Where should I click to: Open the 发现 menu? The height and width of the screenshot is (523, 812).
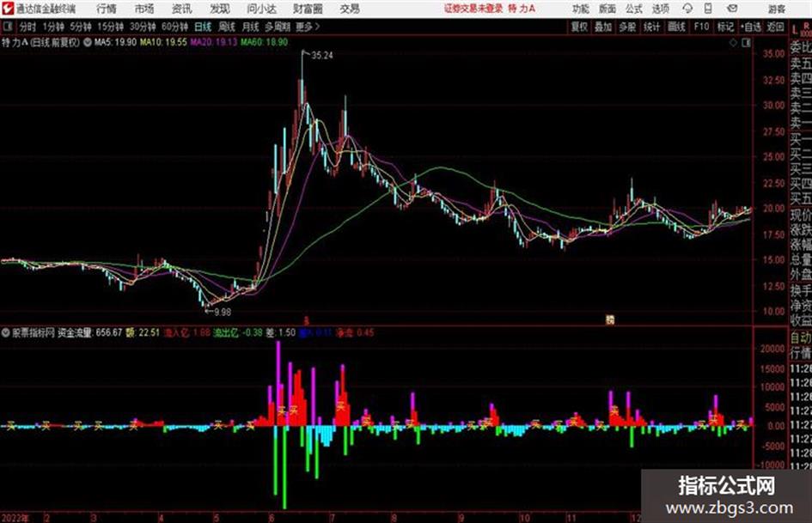[220, 9]
